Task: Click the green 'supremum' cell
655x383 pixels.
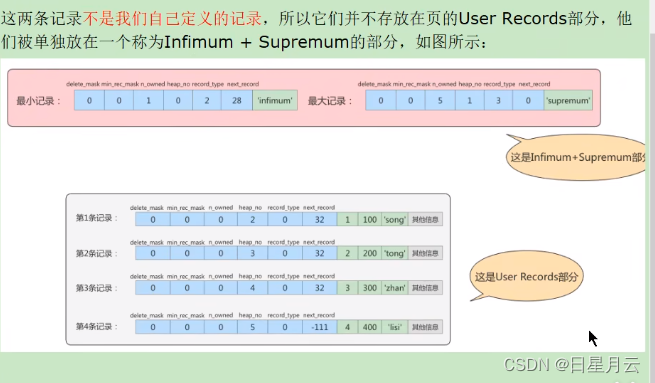Action: [x=568, y=100]
